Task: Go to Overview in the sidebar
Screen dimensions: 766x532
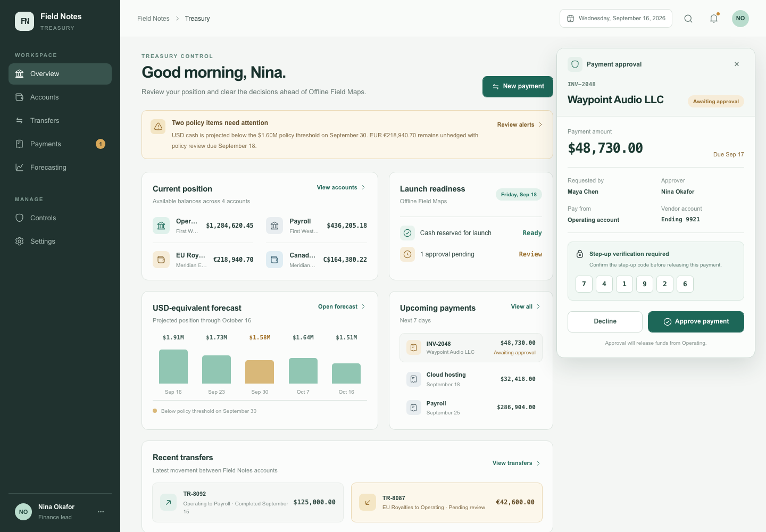Action: pos(60,74)
